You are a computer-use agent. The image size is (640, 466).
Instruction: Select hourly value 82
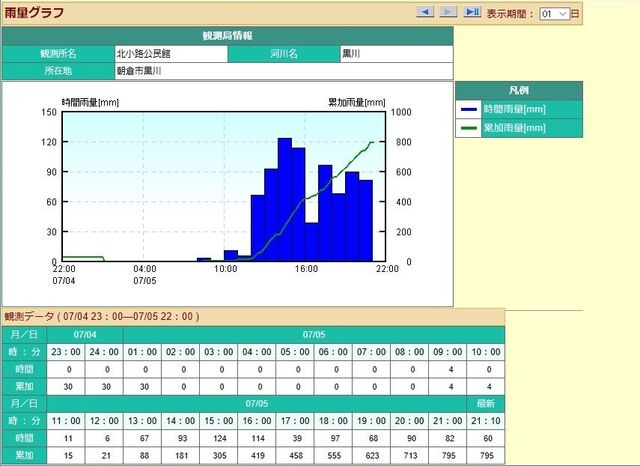[449, 438]
